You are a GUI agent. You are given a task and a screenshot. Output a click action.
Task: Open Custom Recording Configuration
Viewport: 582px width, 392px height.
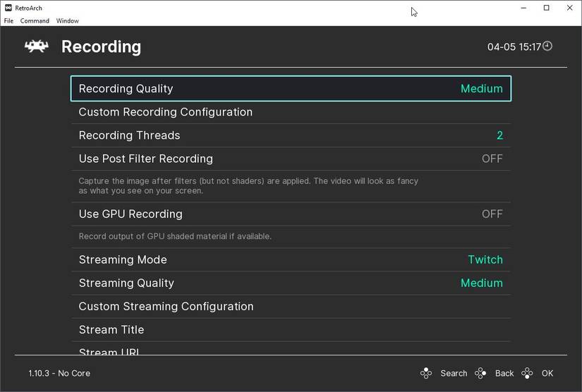pyautogui.click(x=165, y=112)
